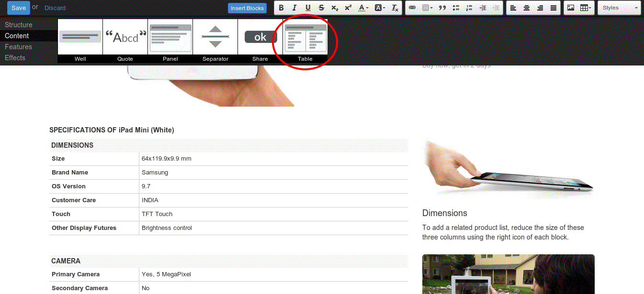This screenshot has width=644, height=294.
Task: Insert a link with the chain icon
Action: pyautogui.click(x=412, y=8)
